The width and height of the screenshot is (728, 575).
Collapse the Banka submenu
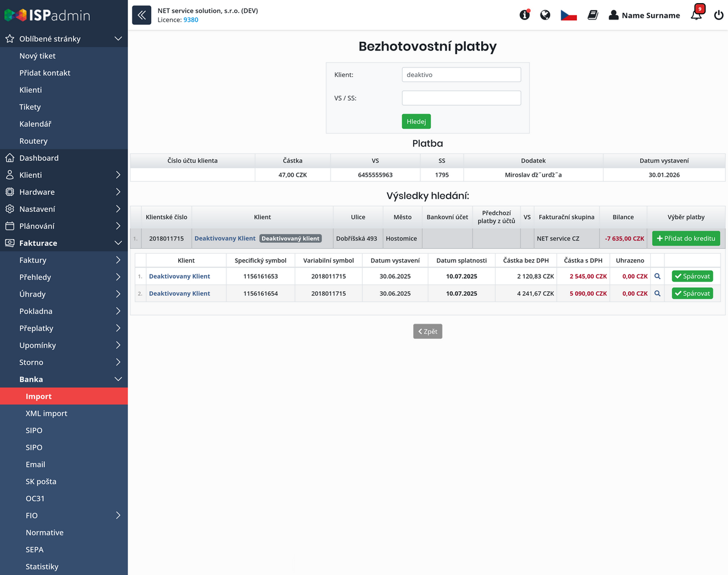click(x=118, y=379)
